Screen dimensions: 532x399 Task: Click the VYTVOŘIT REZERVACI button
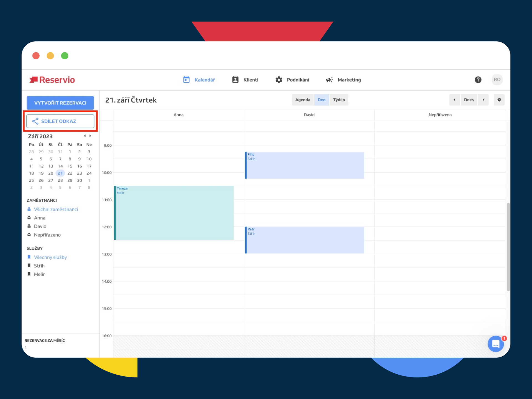click(x=60, y=103)
